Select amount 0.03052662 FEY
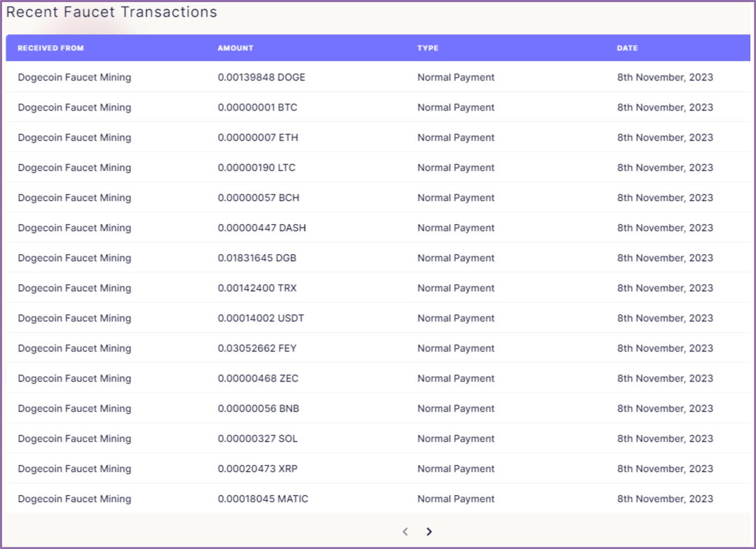The height and width of the screenshot is (549, 756). 257,349
